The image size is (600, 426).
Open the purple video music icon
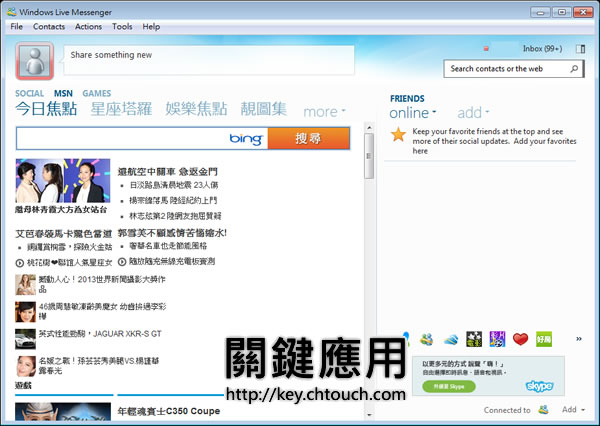coord(497,339)
